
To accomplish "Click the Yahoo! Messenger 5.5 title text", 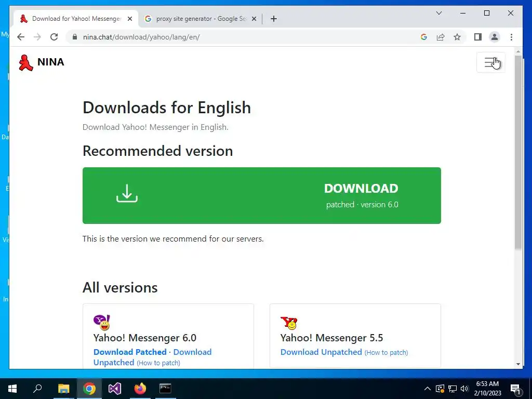I will pyautogui.click(x=331, y=338).
